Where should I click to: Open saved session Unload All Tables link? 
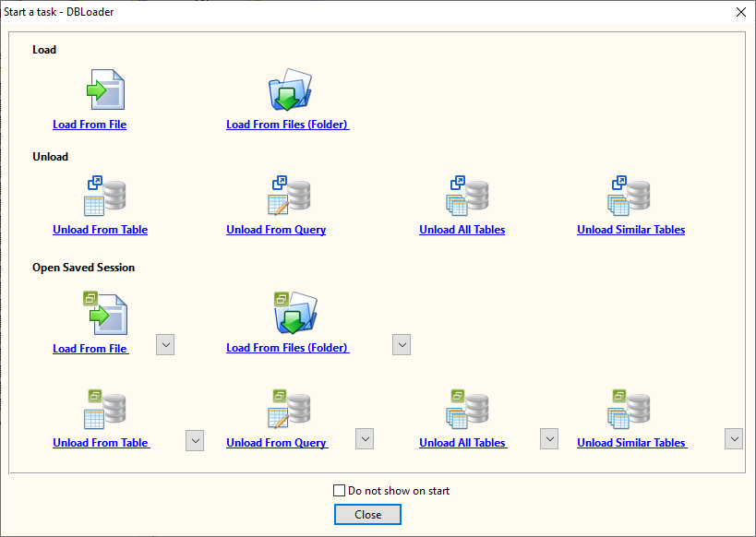click(x=463, y=443)
